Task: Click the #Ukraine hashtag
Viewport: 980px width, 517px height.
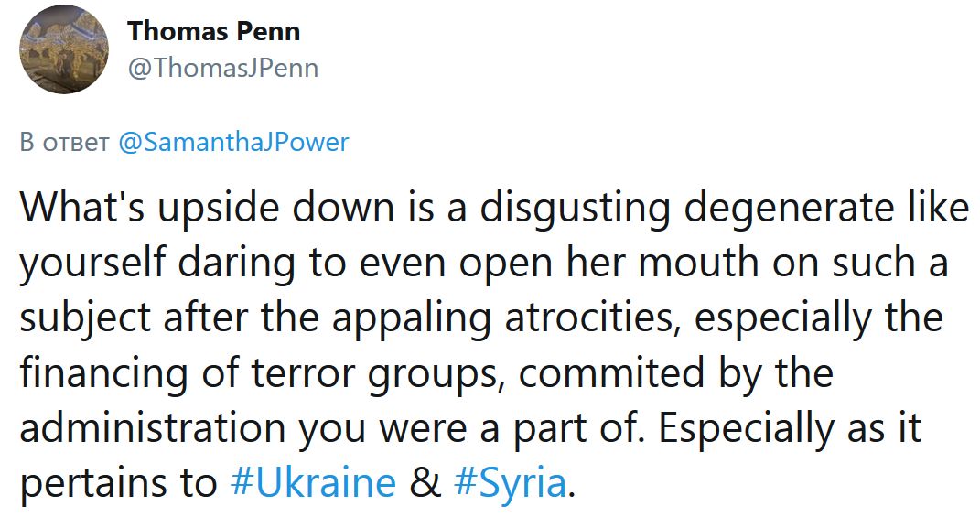Action: click(312, 482)
